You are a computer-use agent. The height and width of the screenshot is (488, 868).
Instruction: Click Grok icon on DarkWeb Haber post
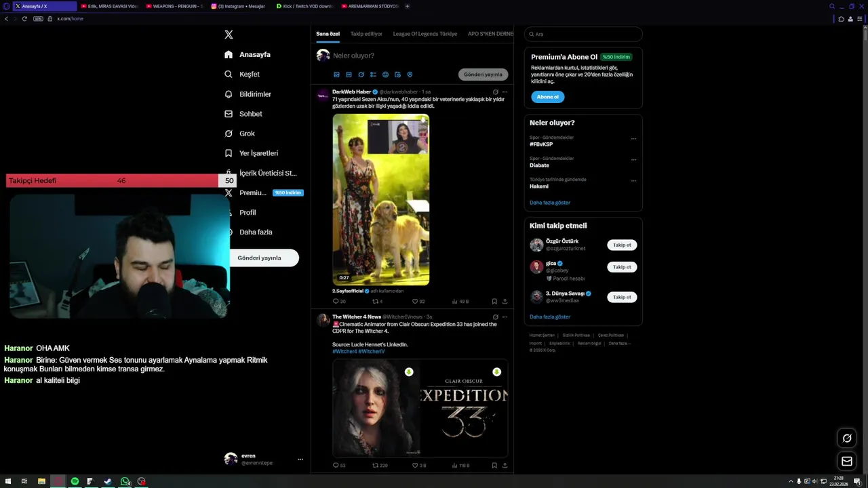point(495,91)
